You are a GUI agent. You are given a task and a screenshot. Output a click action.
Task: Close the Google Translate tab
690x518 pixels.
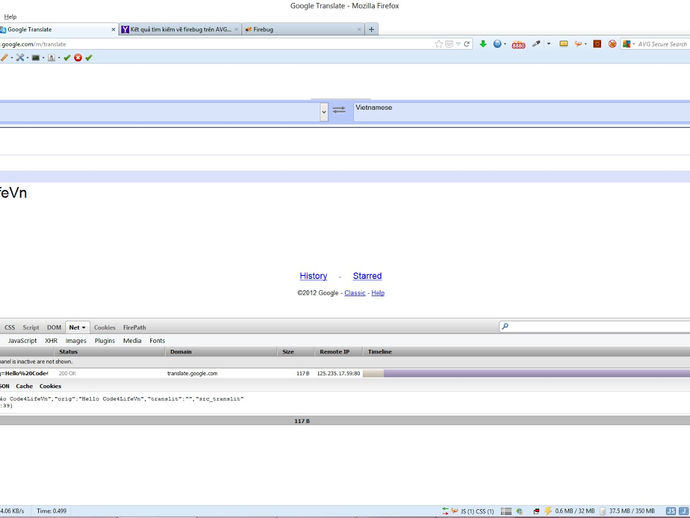pyautogui.click(x=113, y=29)
